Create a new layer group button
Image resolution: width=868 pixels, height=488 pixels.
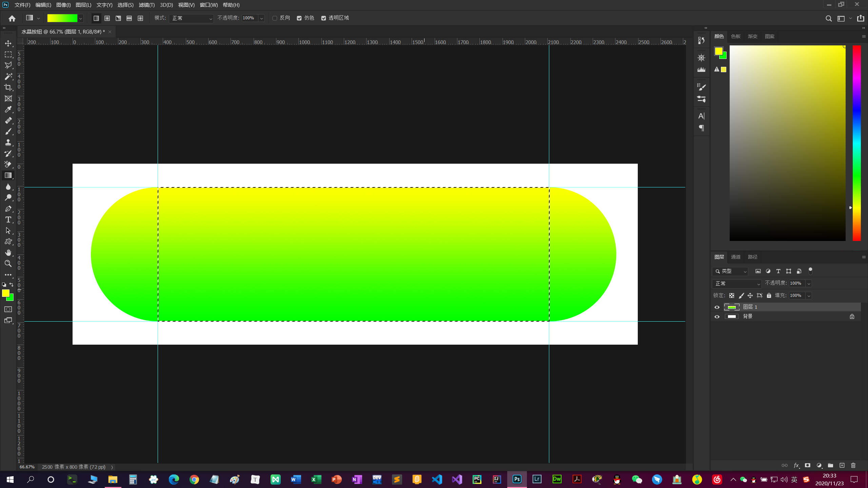[830, 466]
